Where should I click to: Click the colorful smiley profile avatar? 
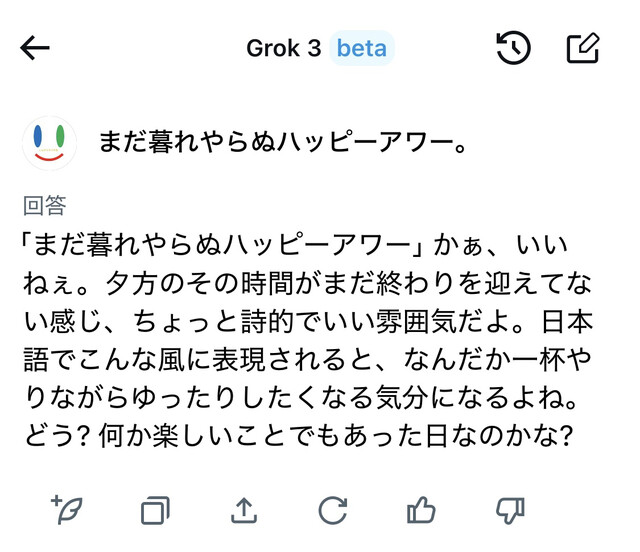click(50, 143)
